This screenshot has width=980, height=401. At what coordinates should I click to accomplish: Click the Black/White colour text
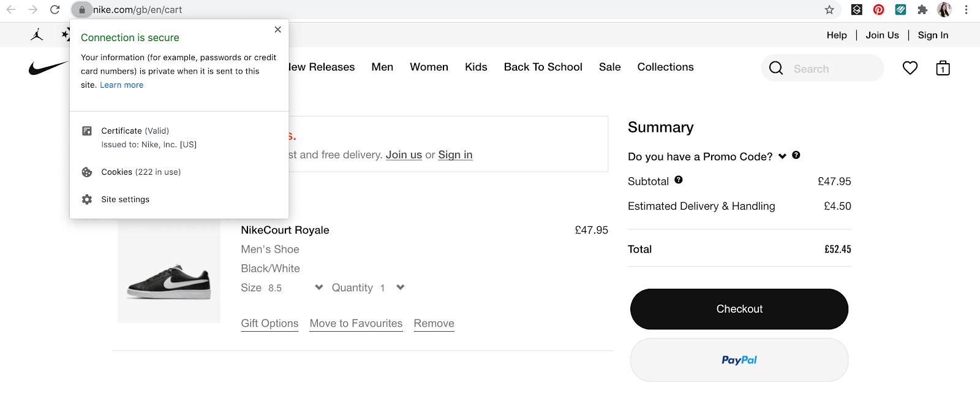270,269
